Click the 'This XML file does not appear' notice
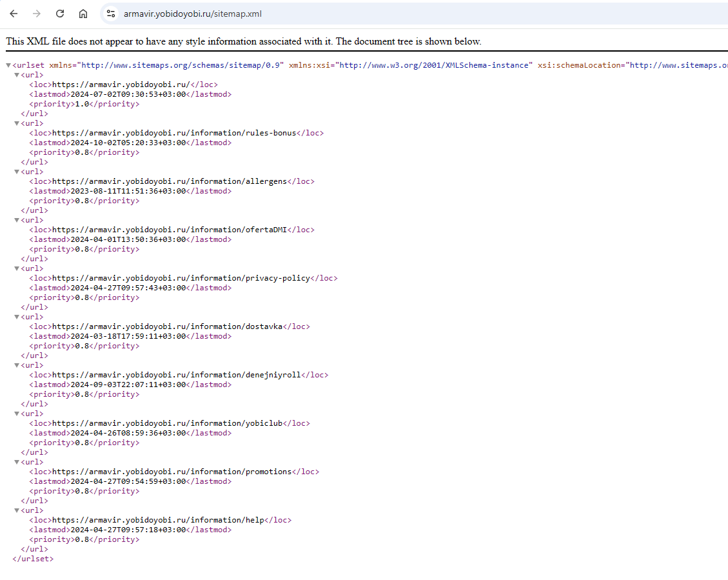Image resolution: width=728 pixels, height=580 pixels. 244,41
